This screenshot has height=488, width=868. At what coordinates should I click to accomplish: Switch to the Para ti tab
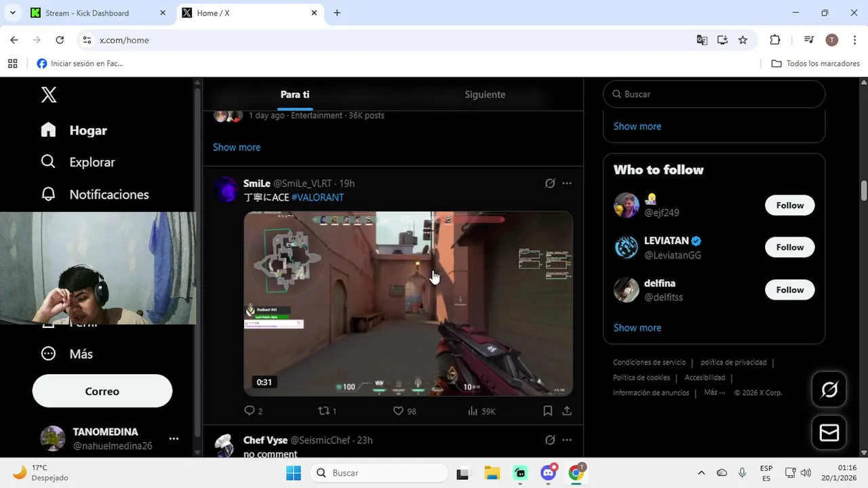point(295,95)
